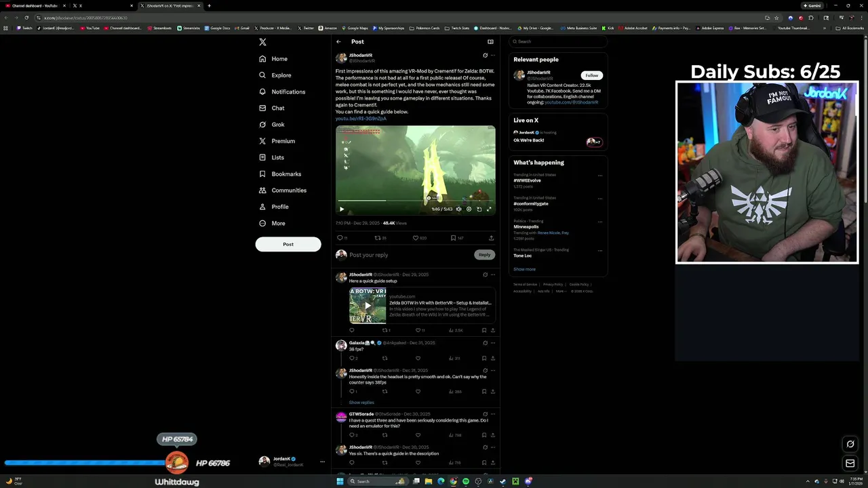Click the grey Reply button
The image size is (868, 488).
[484, 255]
